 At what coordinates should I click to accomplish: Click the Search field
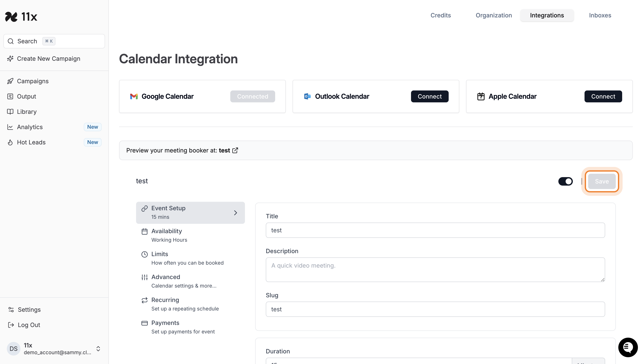coord(54,41)
